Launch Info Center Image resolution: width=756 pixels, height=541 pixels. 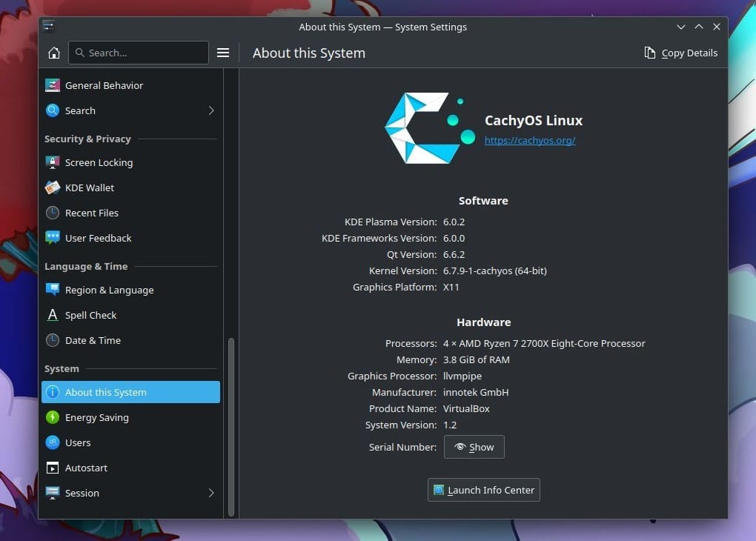point(483,490)
